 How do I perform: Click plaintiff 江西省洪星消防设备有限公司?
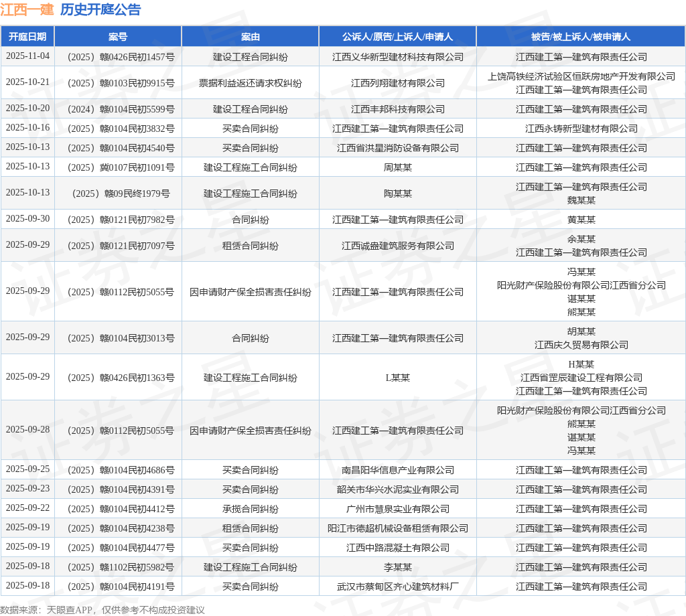tap(398, 148)
